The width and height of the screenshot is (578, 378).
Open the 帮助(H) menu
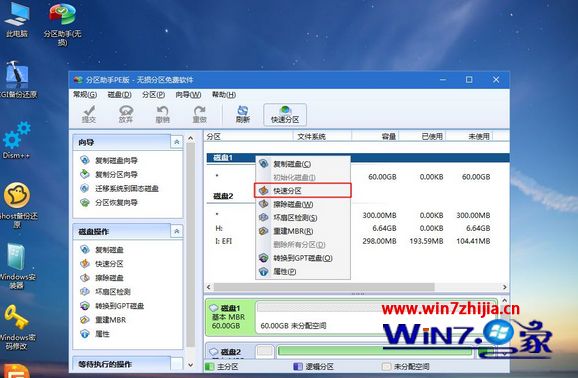[x=224, y=95]
